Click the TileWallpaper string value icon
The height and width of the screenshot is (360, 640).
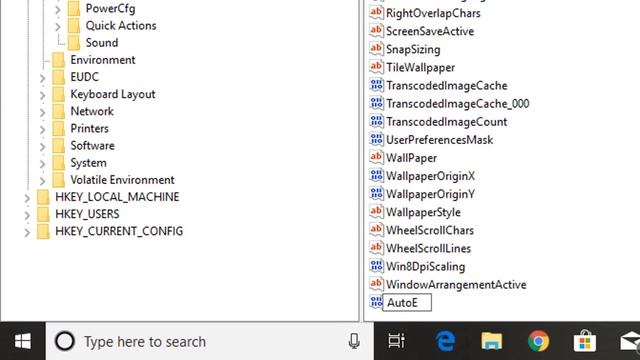pyautogui.click(x=376, y=67)
